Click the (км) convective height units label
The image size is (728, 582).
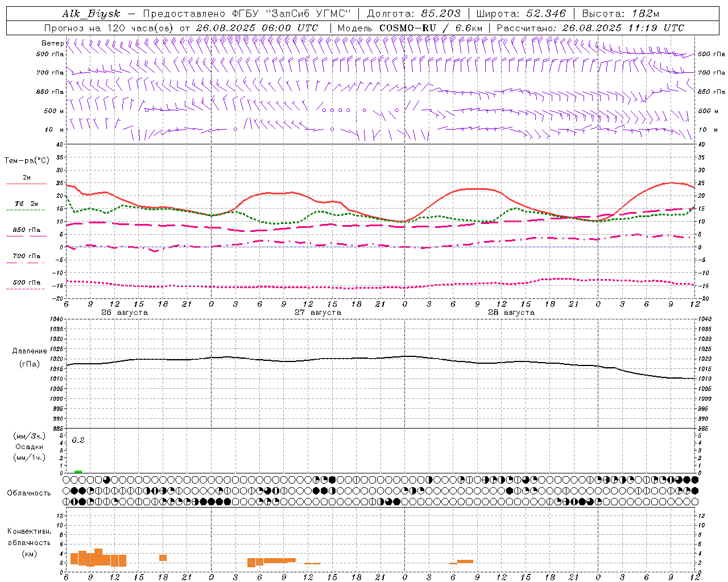click(29, 554)
